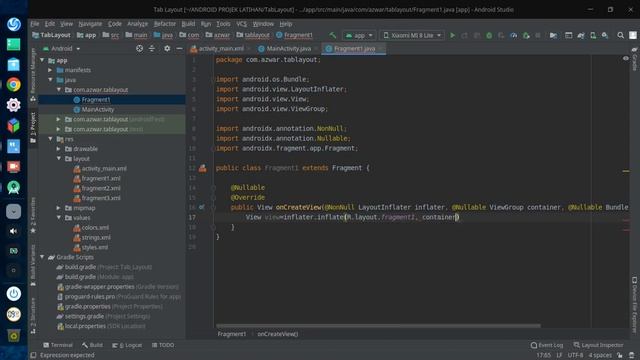This screenshot has height=360, width=640.
Task: Click the profiler icon in the toolbar
Action: (x=513, y=36)
